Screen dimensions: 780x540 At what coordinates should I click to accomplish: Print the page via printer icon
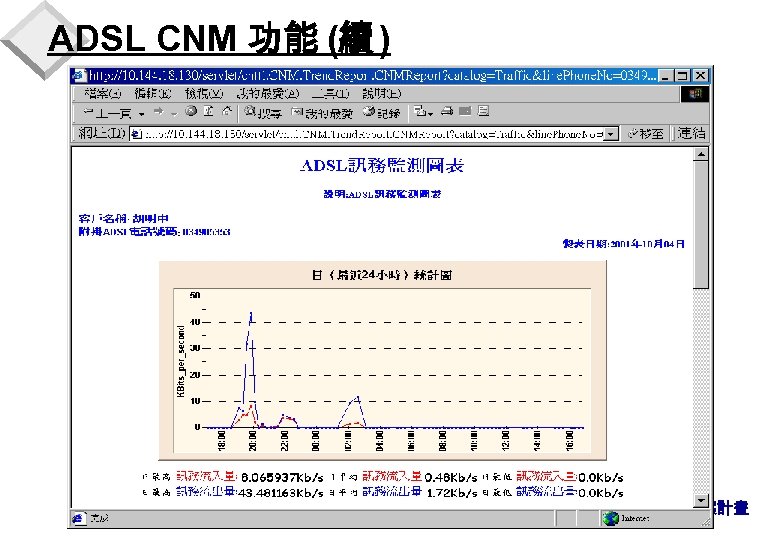tap(447, 111)
